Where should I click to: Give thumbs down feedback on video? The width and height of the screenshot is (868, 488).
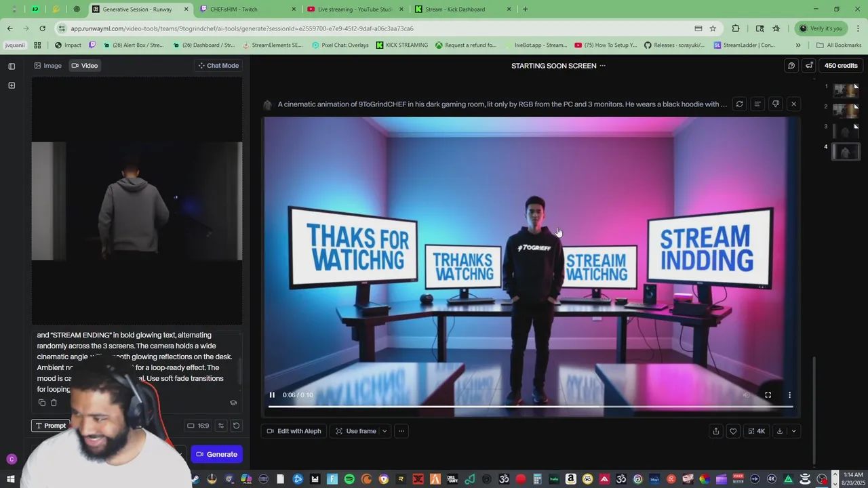coord(776,104)
